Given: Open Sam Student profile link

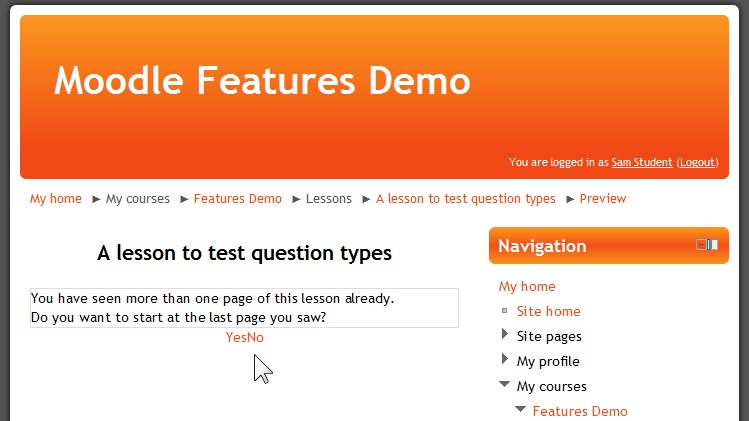Looking at the screenshot, I should coord(642,162).
